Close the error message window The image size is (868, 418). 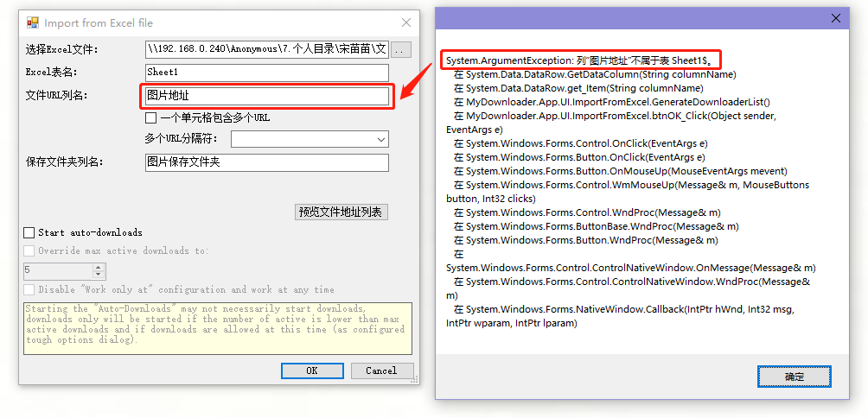pos(835,18)
